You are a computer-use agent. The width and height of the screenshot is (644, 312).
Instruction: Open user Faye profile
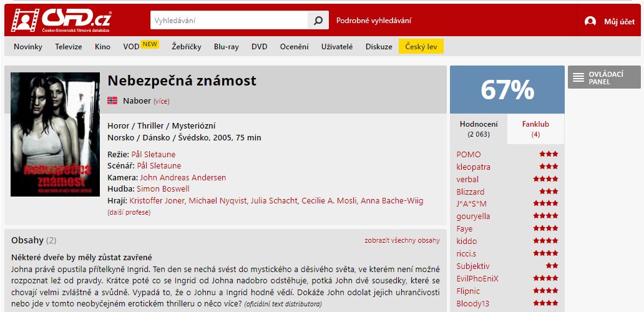point(464,228)
